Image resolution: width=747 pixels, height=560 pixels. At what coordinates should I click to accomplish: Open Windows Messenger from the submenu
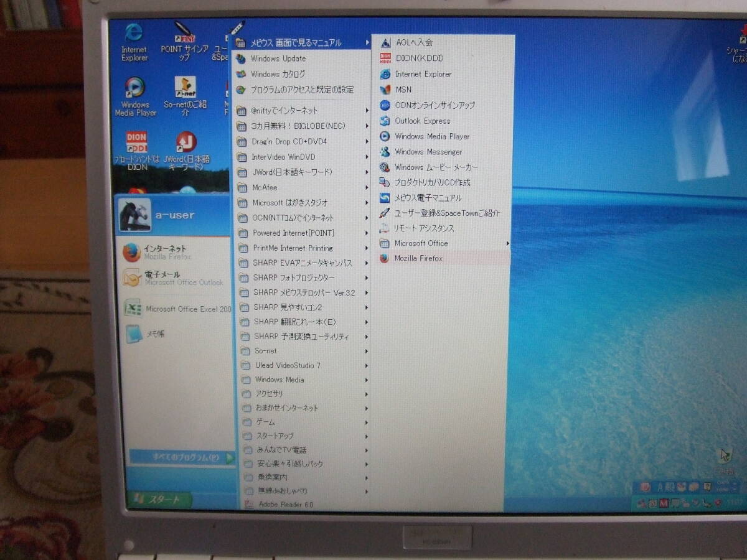(428, 152)
